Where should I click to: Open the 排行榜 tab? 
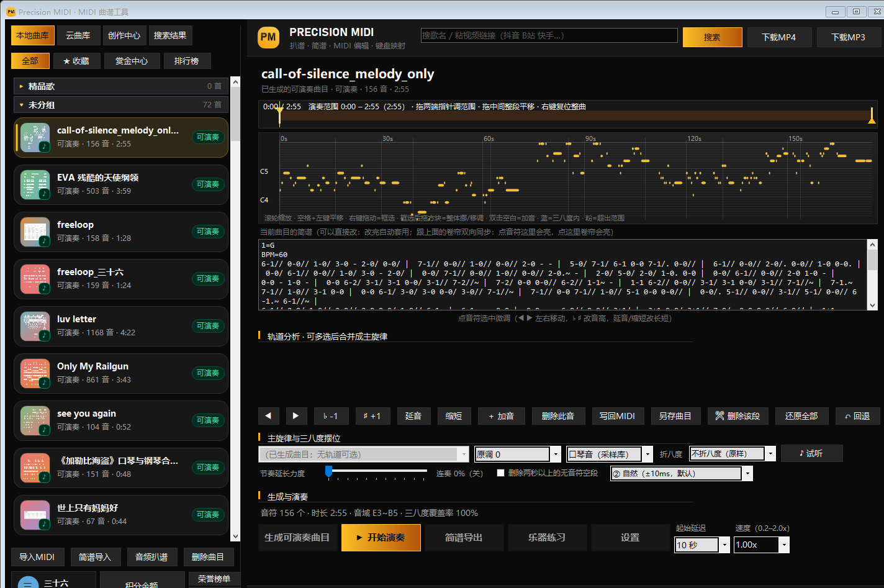click(x=187, y=61)
